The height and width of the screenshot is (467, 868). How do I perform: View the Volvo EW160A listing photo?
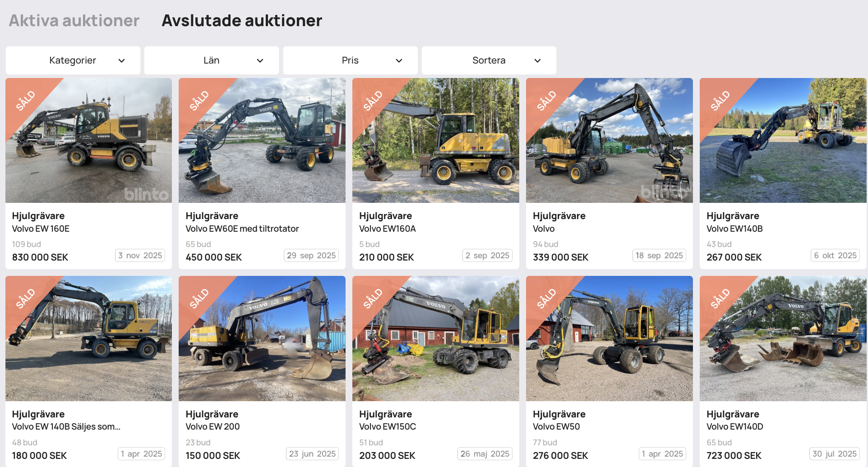point(436,141)
